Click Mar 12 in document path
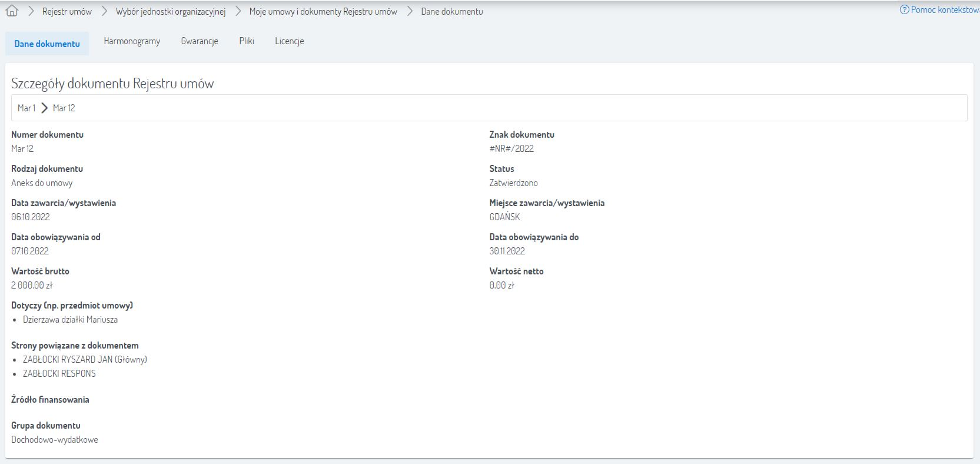 click(x=64, y=108)
